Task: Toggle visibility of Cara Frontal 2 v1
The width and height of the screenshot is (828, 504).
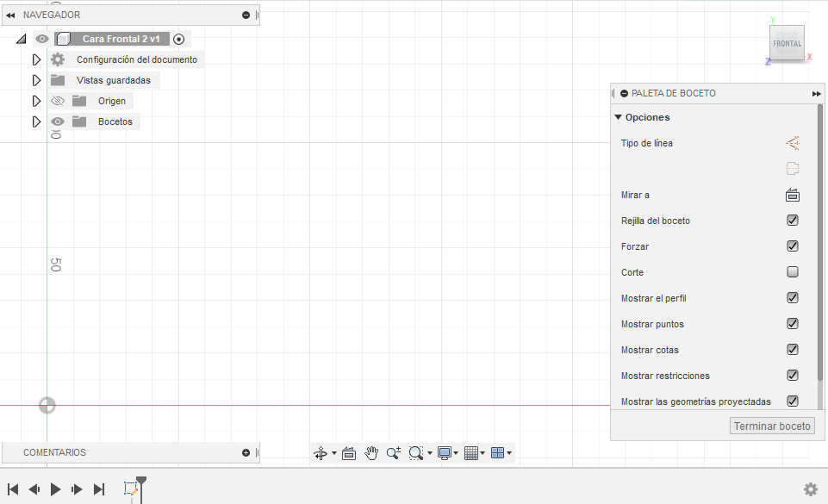Action: tap(42, 39)
